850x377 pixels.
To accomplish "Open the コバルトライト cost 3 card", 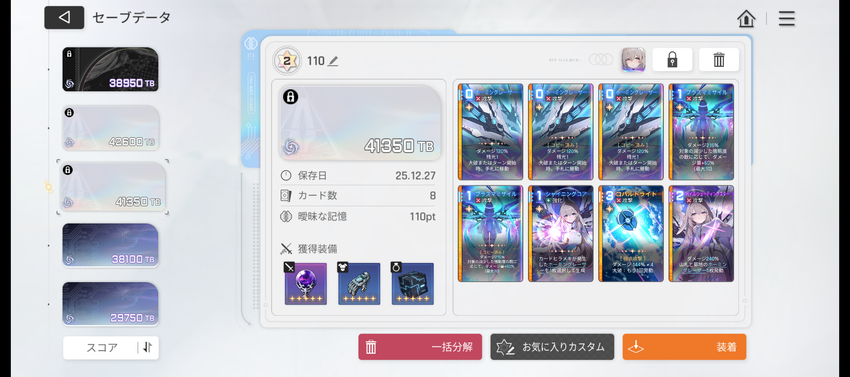I will [631, 234].
